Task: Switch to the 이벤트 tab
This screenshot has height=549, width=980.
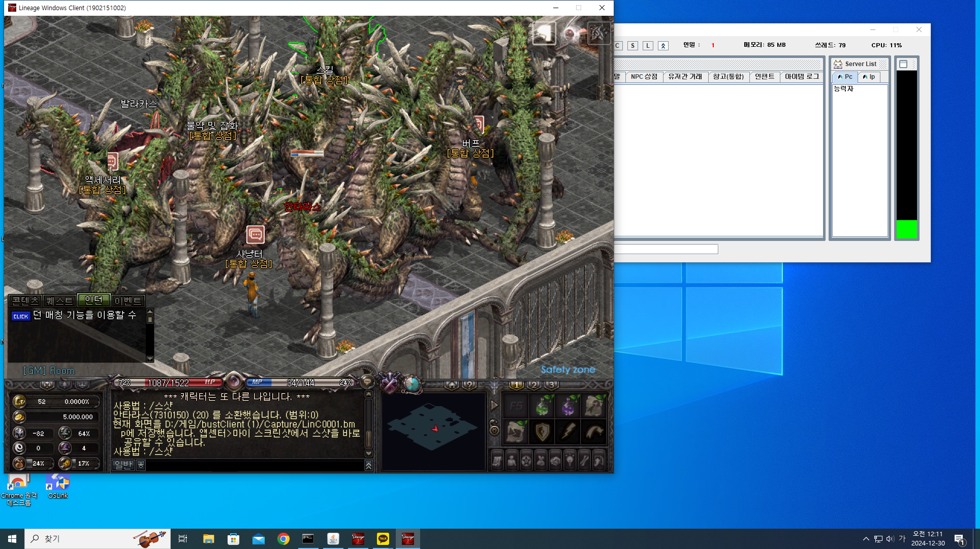Action: pos(129,300)
